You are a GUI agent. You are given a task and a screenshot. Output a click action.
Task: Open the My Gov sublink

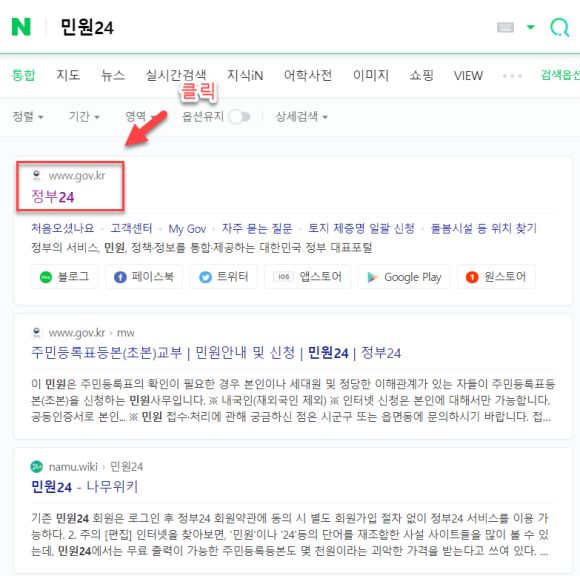(187, 229)
